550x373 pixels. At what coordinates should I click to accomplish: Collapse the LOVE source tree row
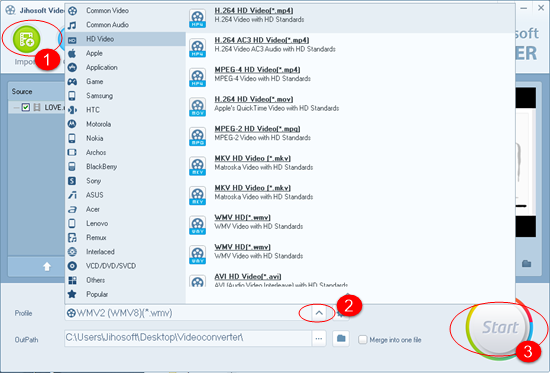point(16,108)
